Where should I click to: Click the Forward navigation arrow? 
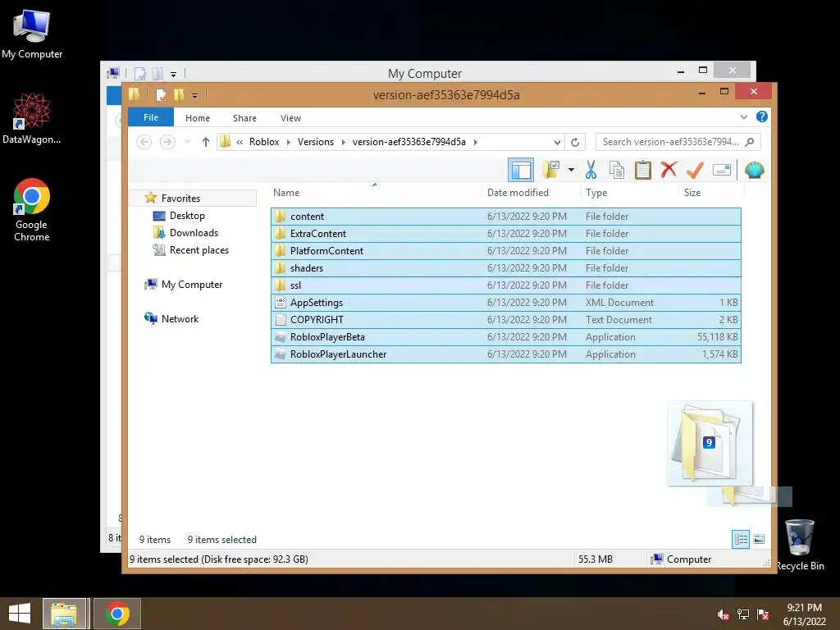pyautogui.click(x=167, y=142)
